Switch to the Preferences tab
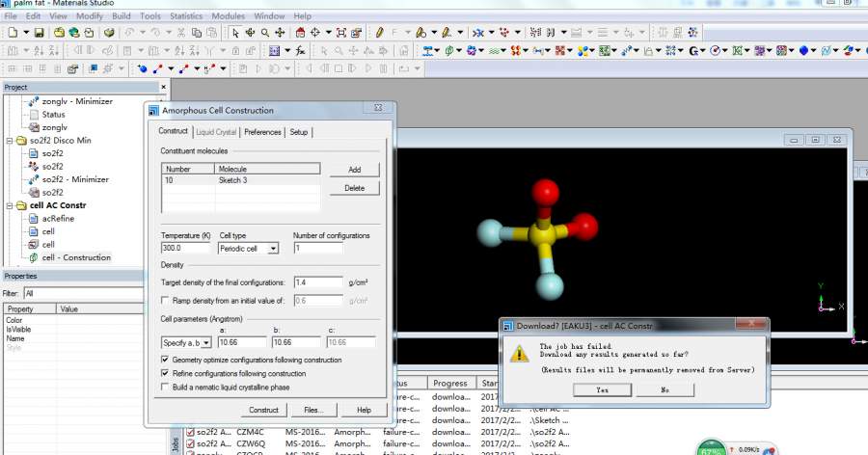 coord(262,132)
